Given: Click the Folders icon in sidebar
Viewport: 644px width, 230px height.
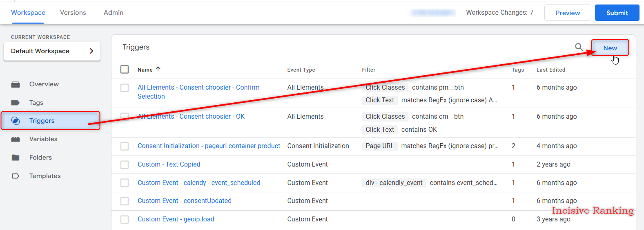Looking at the screenshot, I should tap(16, 158).
